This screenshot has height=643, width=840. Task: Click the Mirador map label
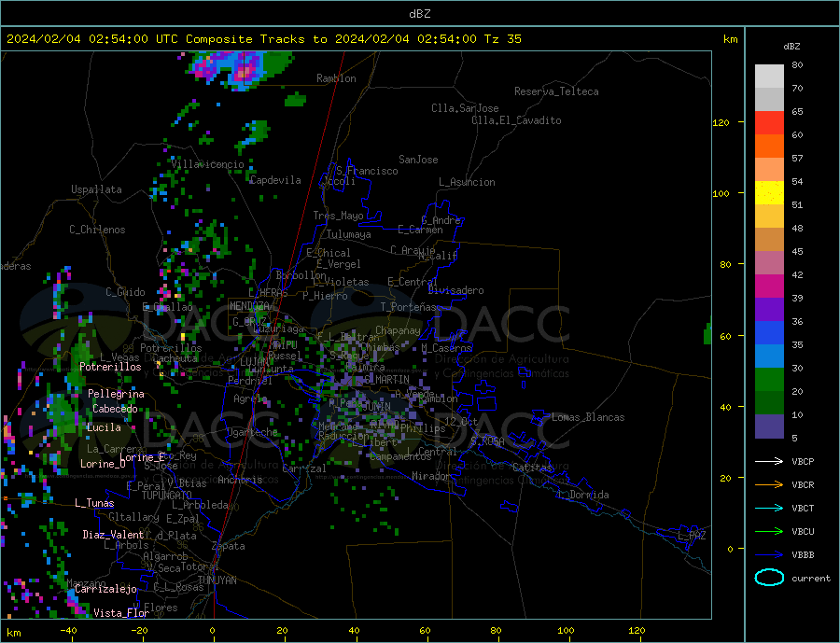pos(431,476)
